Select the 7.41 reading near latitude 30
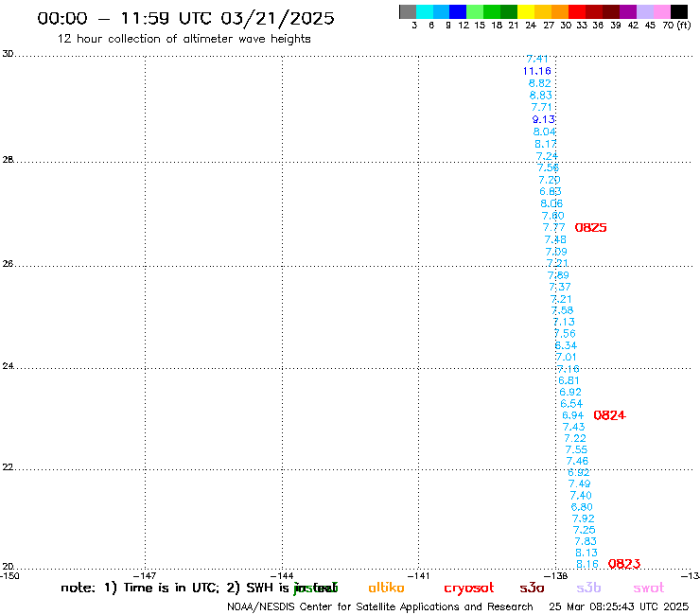Screen dimensions: 700x615 point(537,59)
